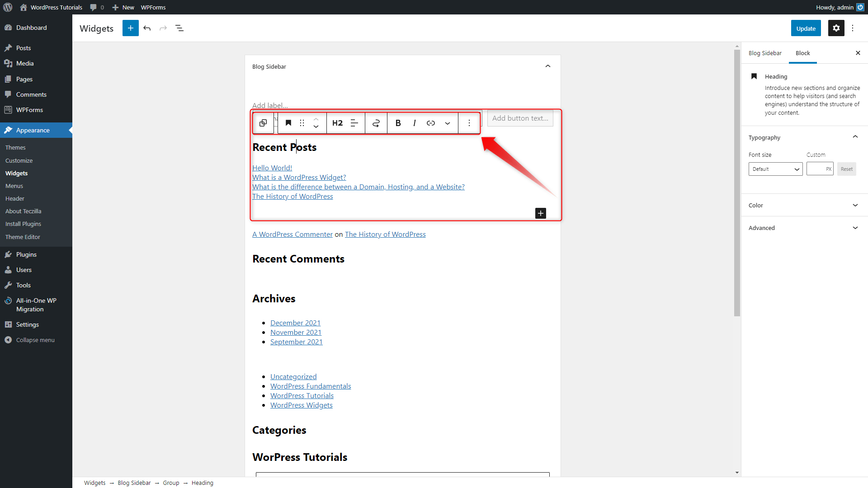Add block with the black plus button

pos(541,213)
